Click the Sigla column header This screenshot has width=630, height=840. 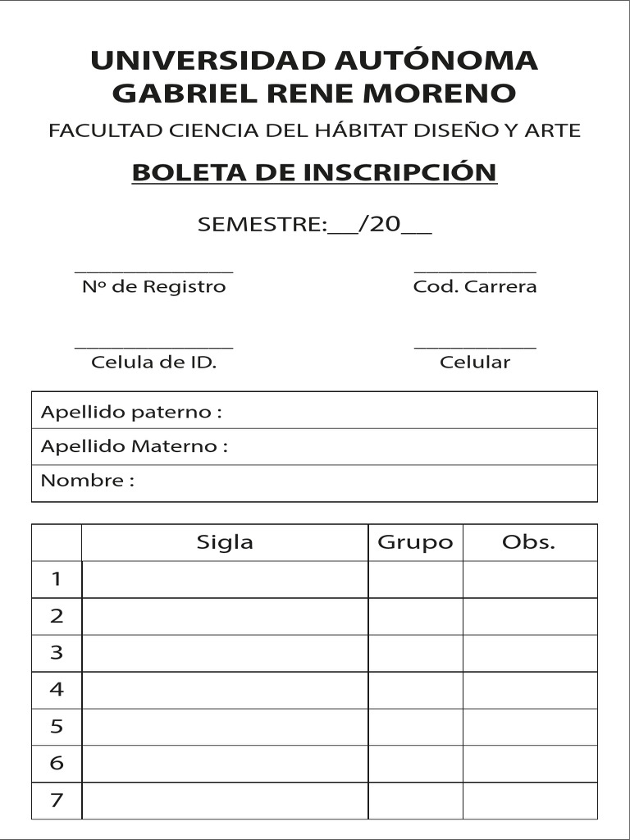click(x=225, y=542)
